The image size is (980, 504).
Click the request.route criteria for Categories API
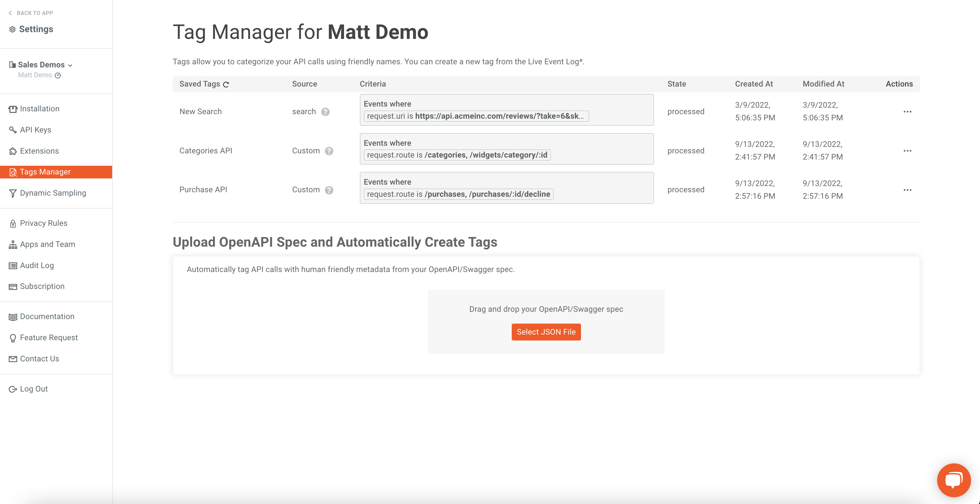point(456,155)
